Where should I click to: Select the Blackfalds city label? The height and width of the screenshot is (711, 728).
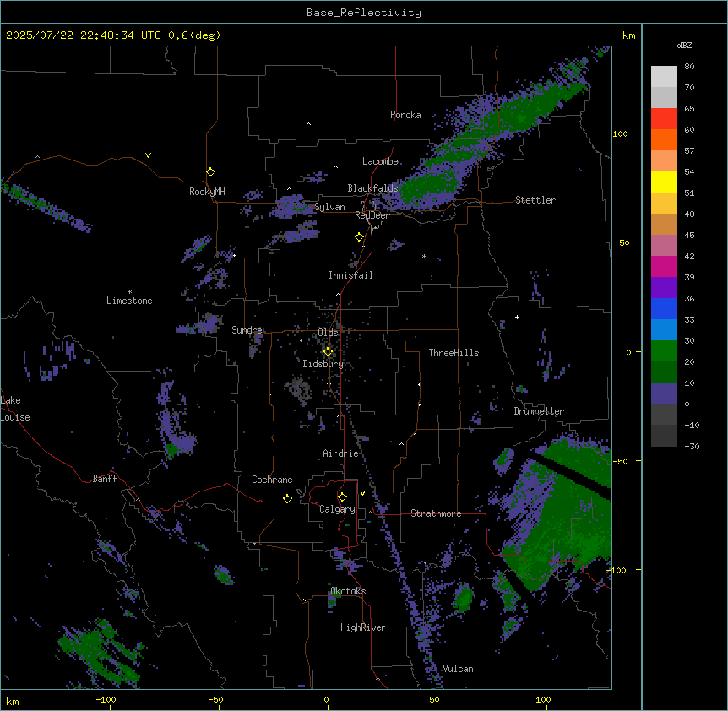tap(372, 188)
